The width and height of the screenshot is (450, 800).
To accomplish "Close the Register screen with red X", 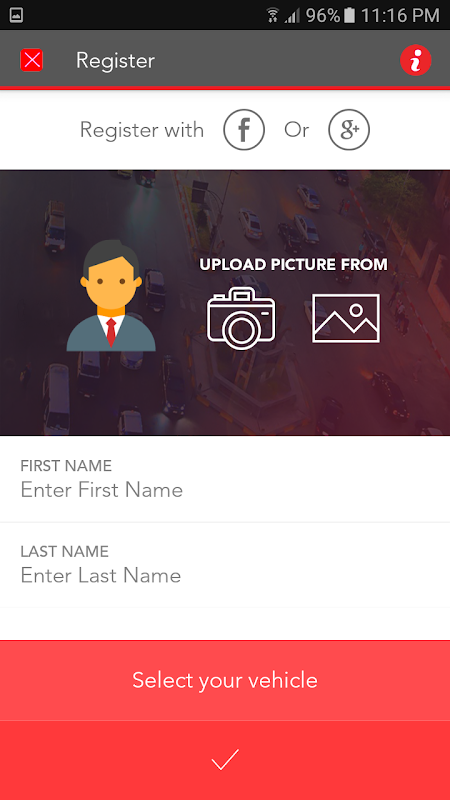I will [x=32, y=60].
